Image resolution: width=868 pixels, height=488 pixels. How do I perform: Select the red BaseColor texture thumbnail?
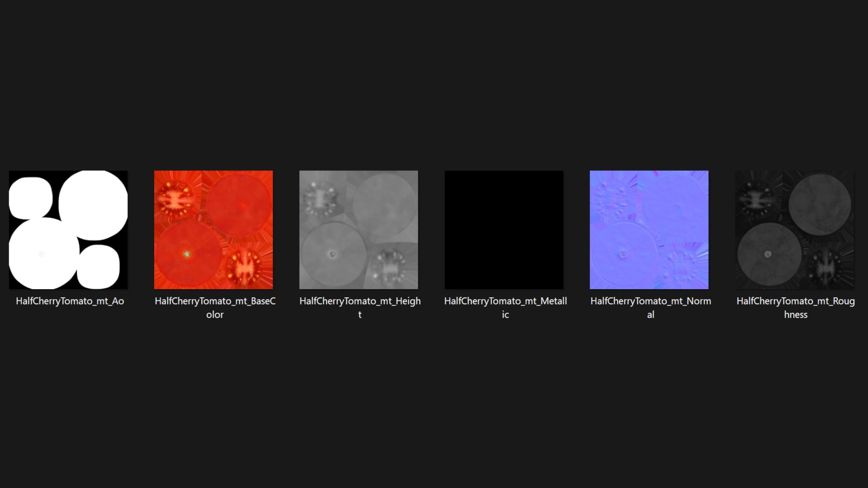213,230
